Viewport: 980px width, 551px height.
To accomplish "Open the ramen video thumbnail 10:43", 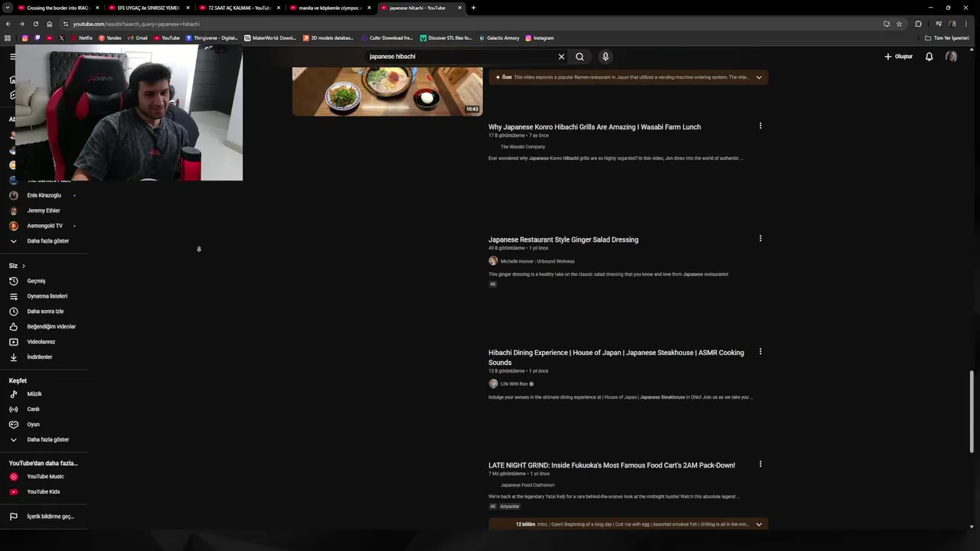I will (387, 92).
